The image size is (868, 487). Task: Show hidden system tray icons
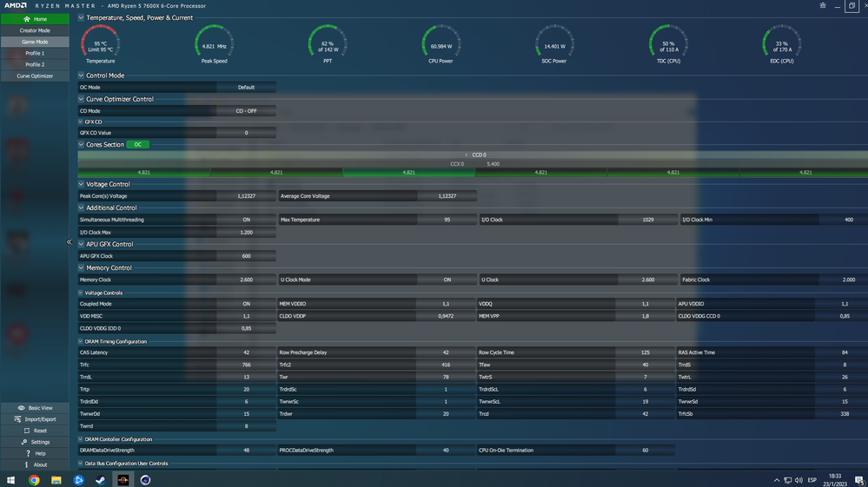point(777,480)
